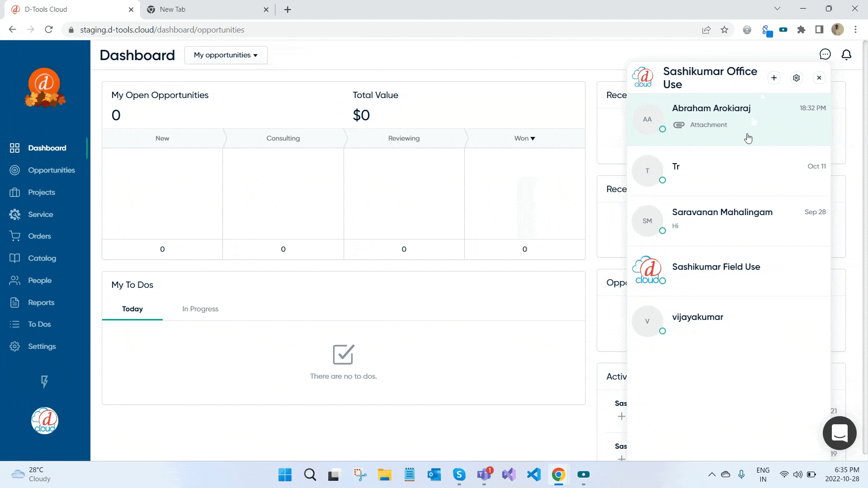The height and width of the screenshot is (488, 868).
Task: Click the Dashboard sidebar icon
Action: [x=14, y=148]
